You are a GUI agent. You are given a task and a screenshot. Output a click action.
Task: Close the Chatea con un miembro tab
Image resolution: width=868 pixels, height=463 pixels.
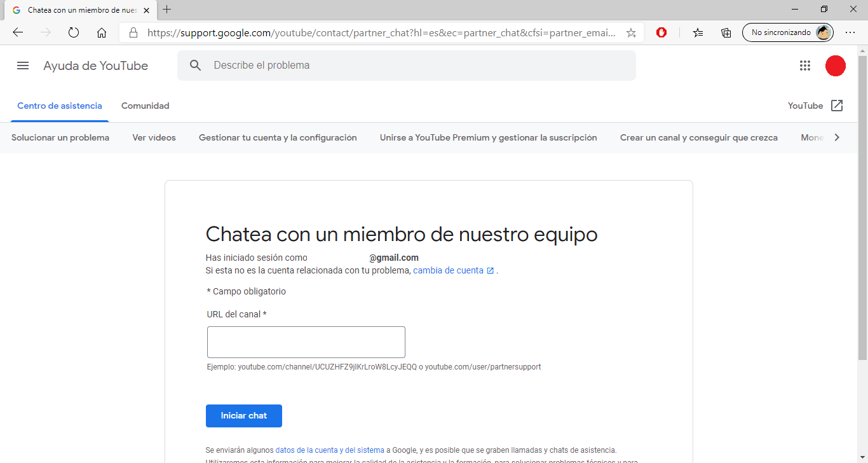(x=146, y=10)
